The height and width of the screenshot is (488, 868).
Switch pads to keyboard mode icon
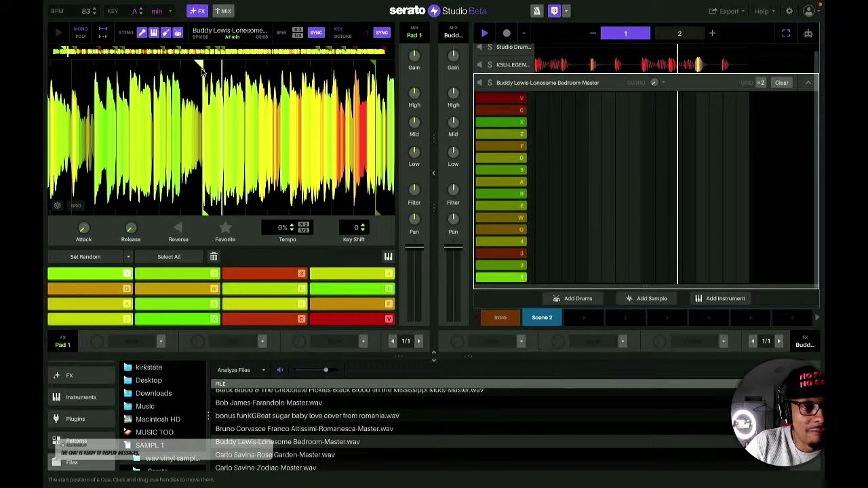coord(388,257)
